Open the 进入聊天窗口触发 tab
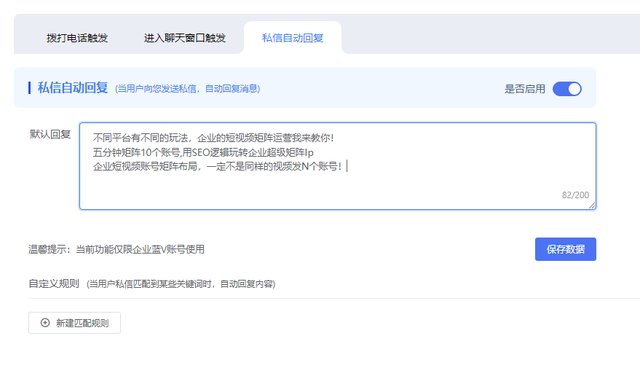The height and width of the screenshot is (384, 640). point(184,38)
